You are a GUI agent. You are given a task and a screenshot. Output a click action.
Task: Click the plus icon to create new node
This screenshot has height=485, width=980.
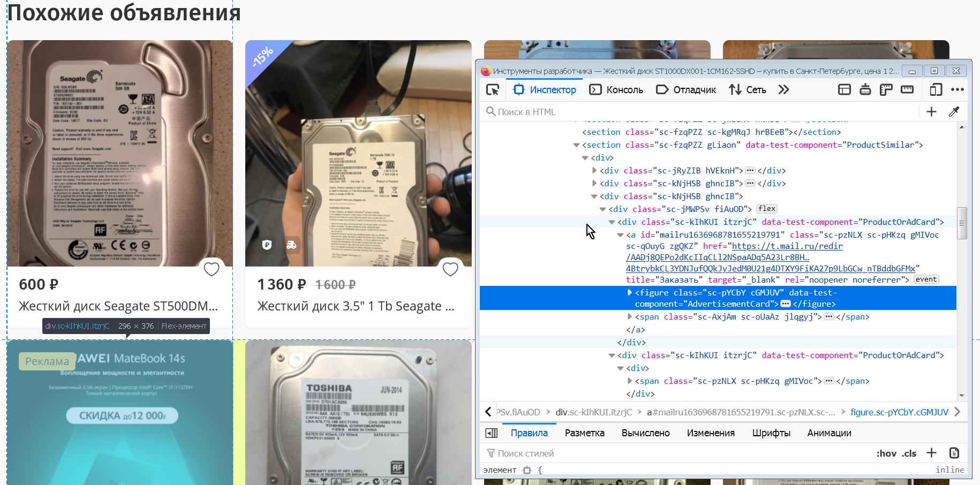tap(931, 111)
